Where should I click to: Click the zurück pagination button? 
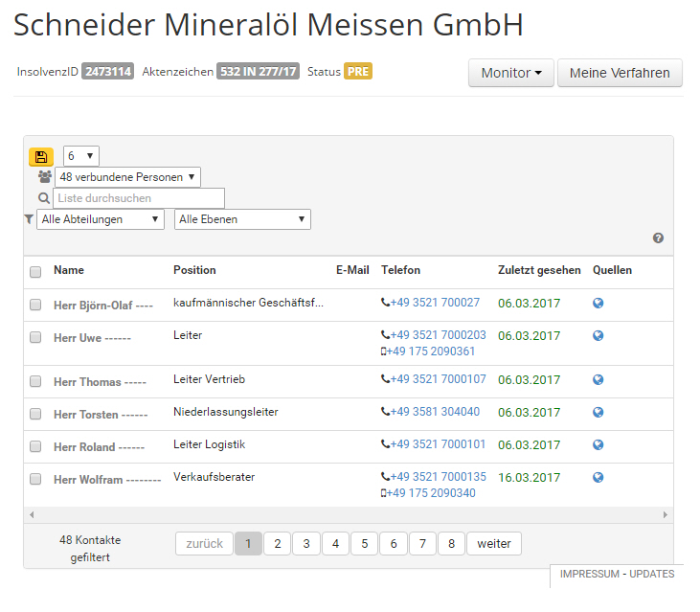[x=205, y=544]
